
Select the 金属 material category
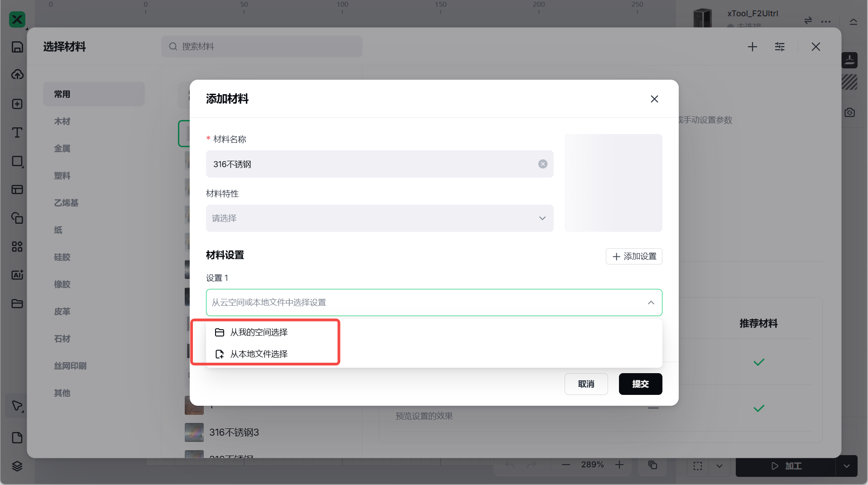click(x=62, y=149)
